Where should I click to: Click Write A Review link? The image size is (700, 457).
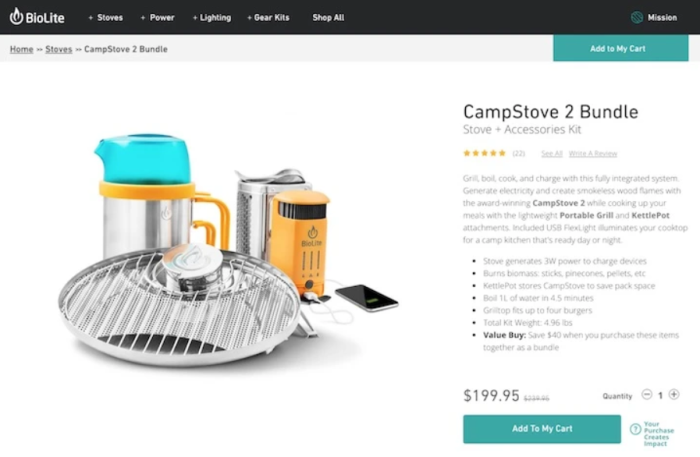[593, 154]
